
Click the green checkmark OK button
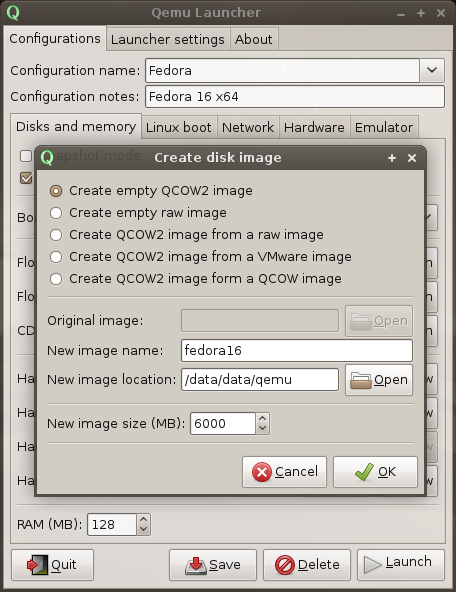(x=375, y=472)
